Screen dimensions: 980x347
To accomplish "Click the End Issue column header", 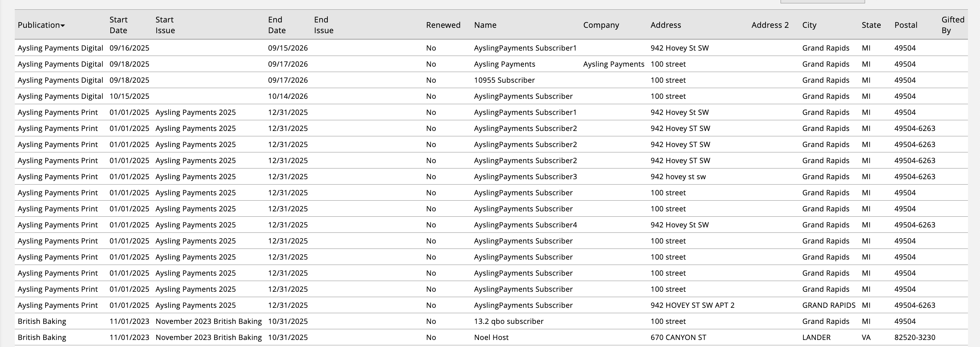I will (323, 25).
